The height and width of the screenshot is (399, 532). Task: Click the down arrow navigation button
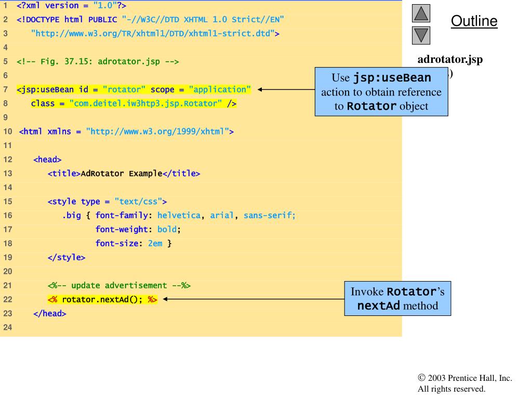(421, 36)
